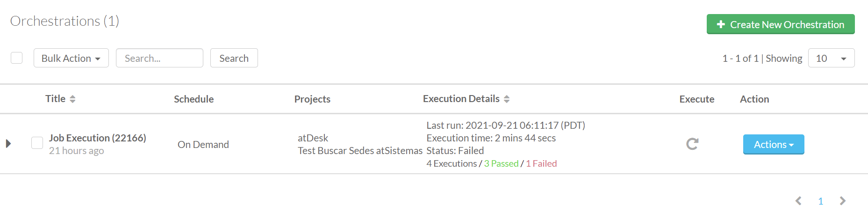Click Create New Orchestration button

781,24
